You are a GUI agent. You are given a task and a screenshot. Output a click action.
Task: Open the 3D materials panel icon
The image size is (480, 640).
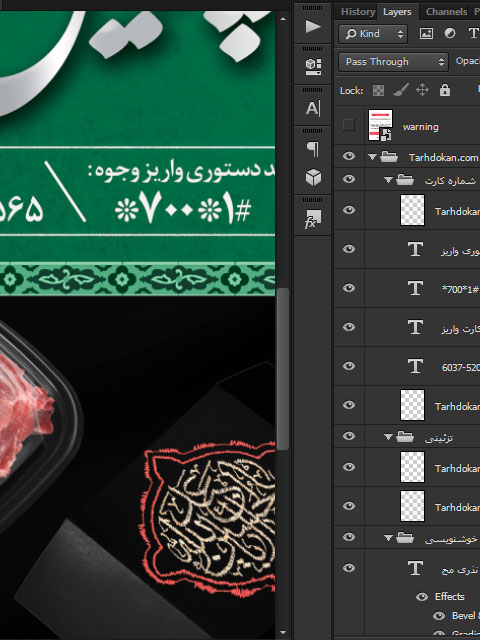pyautogui.click(x=313, y=67)
